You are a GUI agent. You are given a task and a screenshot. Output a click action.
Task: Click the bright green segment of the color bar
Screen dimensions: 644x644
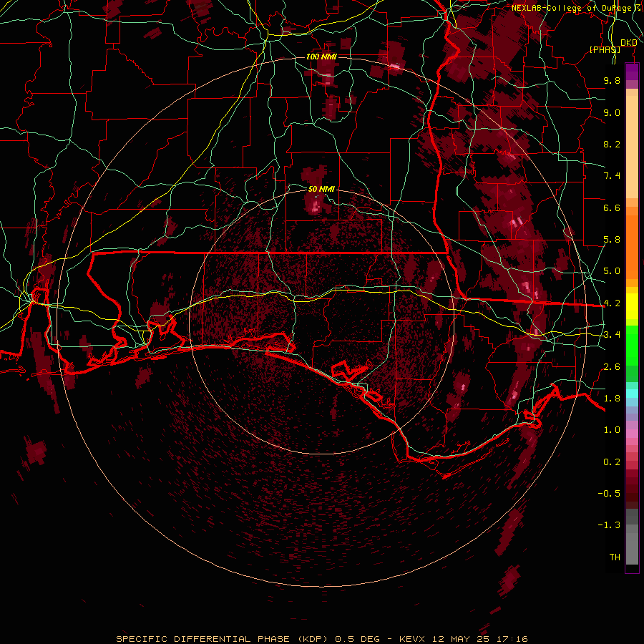(632, 346)
